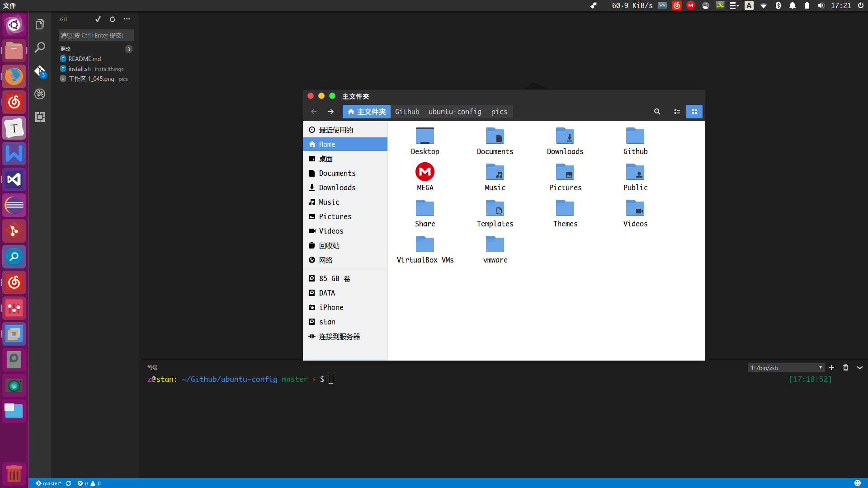This screenshot has height=488, width=868.
Task: Click the file manager search icon
Action: point(657,112)
